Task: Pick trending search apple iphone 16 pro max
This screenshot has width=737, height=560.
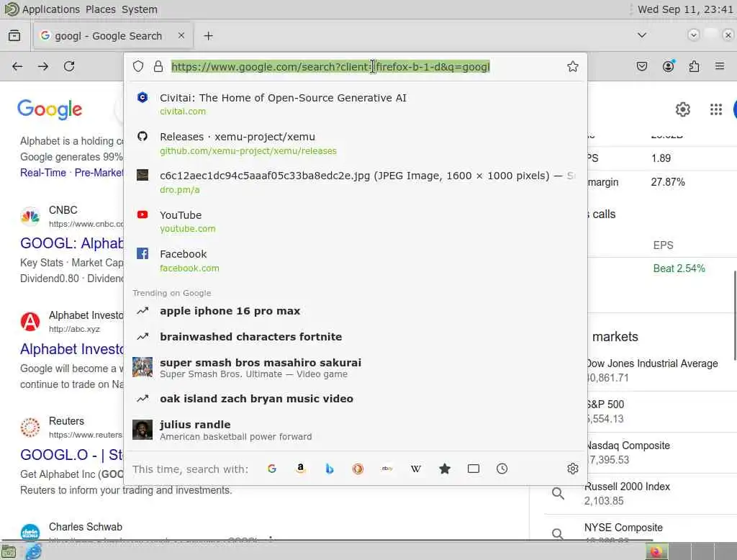Action: click(x=356, y=311)
